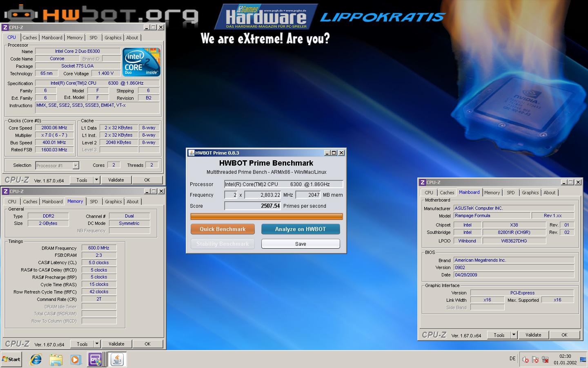
Task: Open Windows Explorer folder icon in taskbar
Action: [x=56, y=359]
